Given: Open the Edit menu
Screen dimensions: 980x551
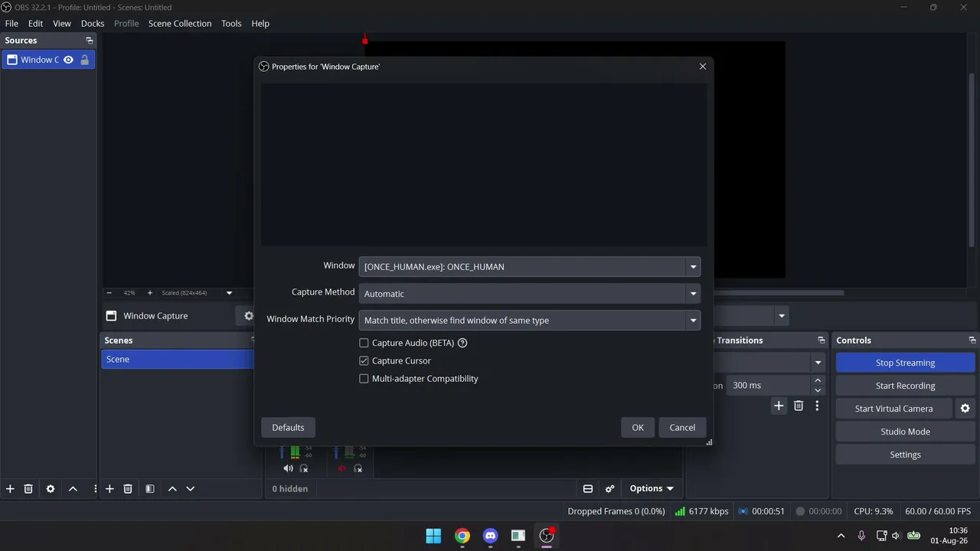Looking at the screenshot, I should (x=35, y=23).
